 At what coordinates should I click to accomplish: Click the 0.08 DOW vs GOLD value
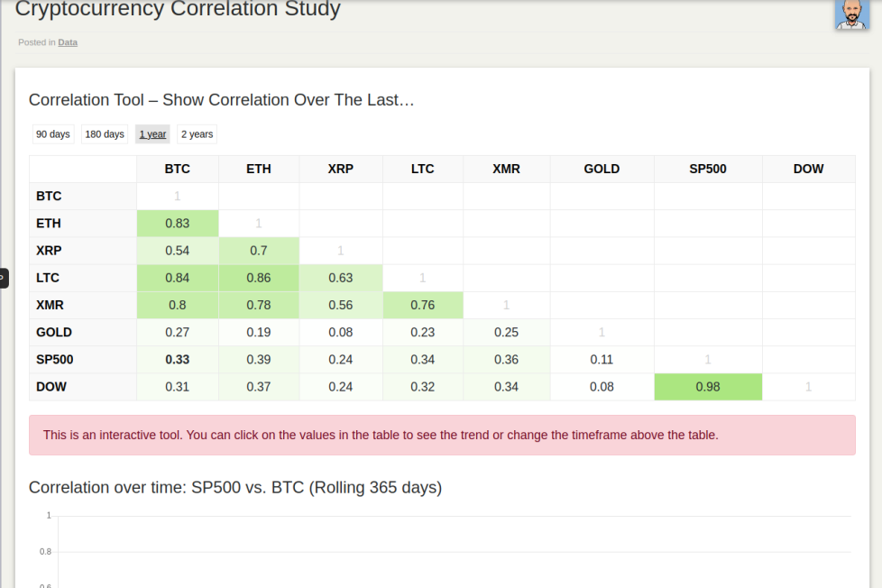click(x=602, y=387)
